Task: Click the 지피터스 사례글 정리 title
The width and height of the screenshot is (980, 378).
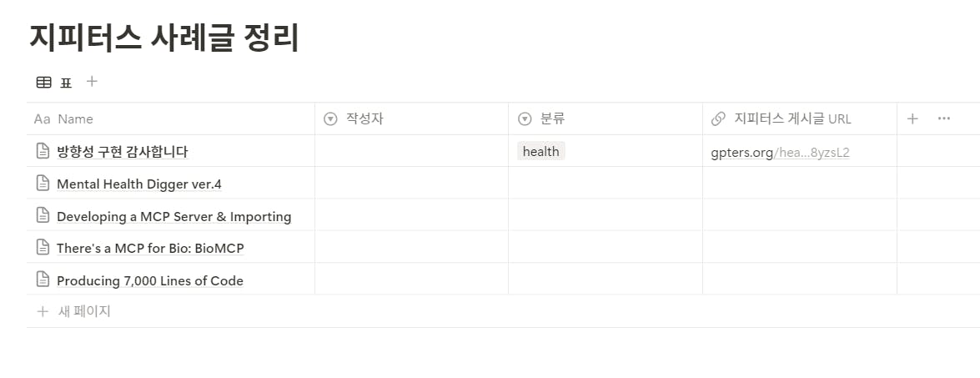Action: click(x=163, y=38)
